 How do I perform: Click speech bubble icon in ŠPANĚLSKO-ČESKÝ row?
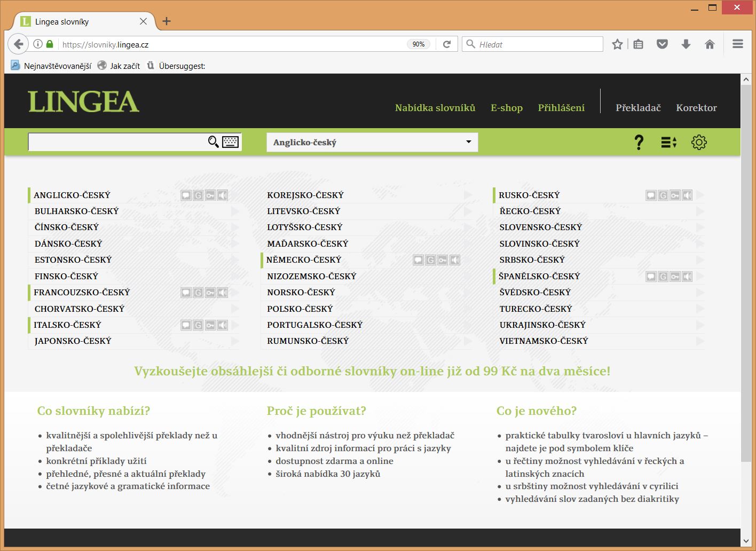(x=651, y=277)
